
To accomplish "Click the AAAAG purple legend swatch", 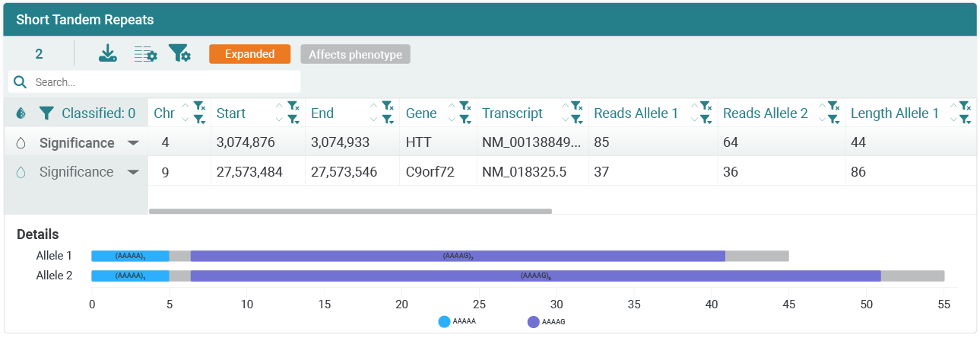I will [x=533, y=322].
